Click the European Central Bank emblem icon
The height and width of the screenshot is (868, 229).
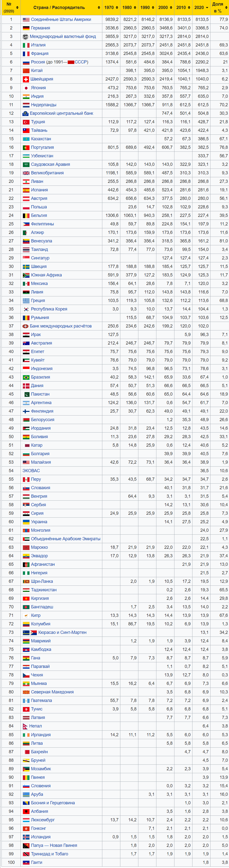25,113
